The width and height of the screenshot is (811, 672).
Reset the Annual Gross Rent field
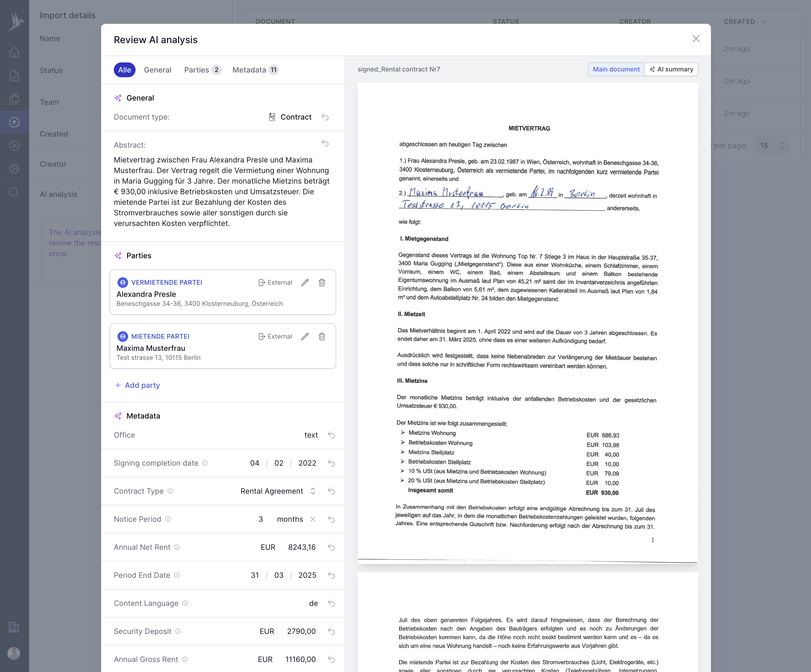(x=332, y=659)
